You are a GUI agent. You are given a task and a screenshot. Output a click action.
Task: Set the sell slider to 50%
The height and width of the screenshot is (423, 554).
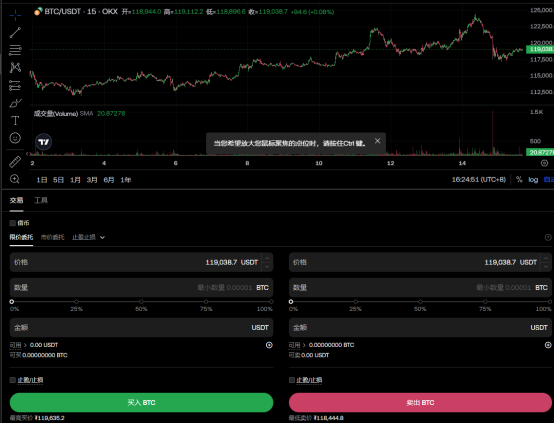coord(420,302)
